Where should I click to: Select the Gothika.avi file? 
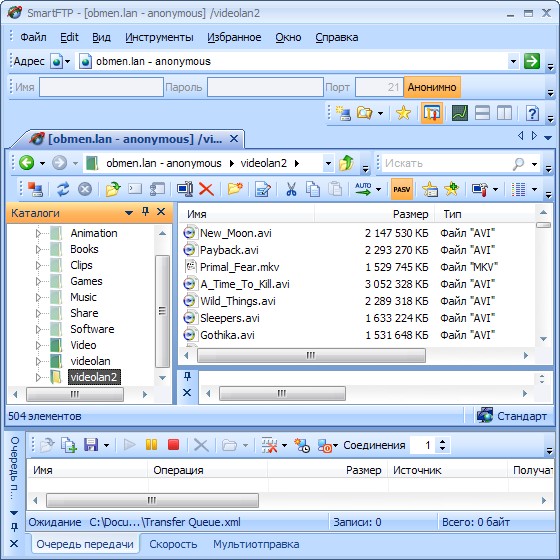coord(227,335)
